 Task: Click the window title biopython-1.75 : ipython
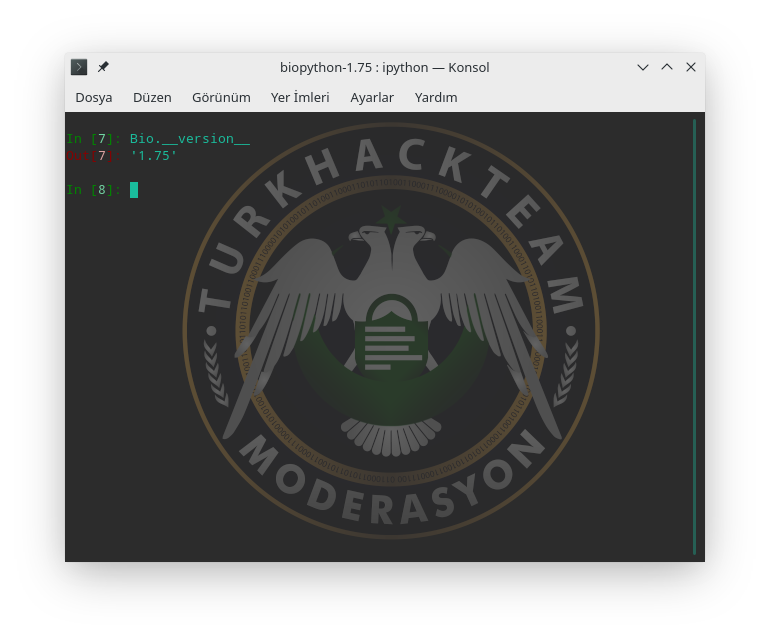385,67
